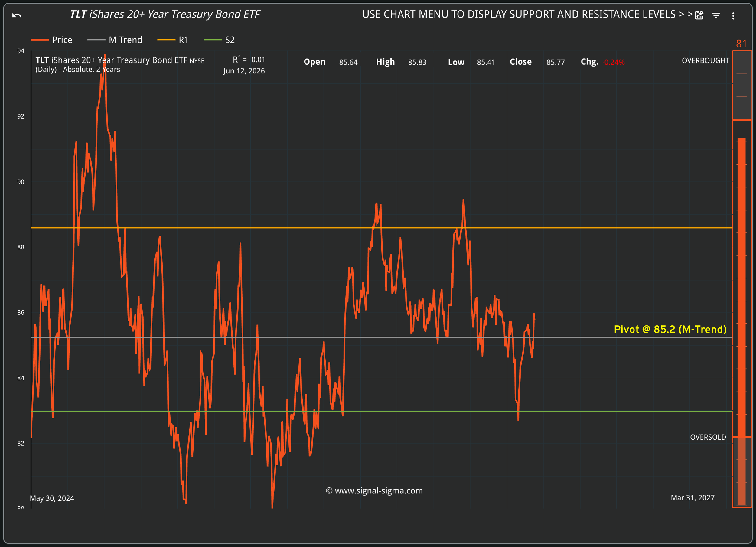Click the 'OVERBOUGHT' label
Image resolution: width=756 pixels, height=547 pixels.
pos(705,61)
